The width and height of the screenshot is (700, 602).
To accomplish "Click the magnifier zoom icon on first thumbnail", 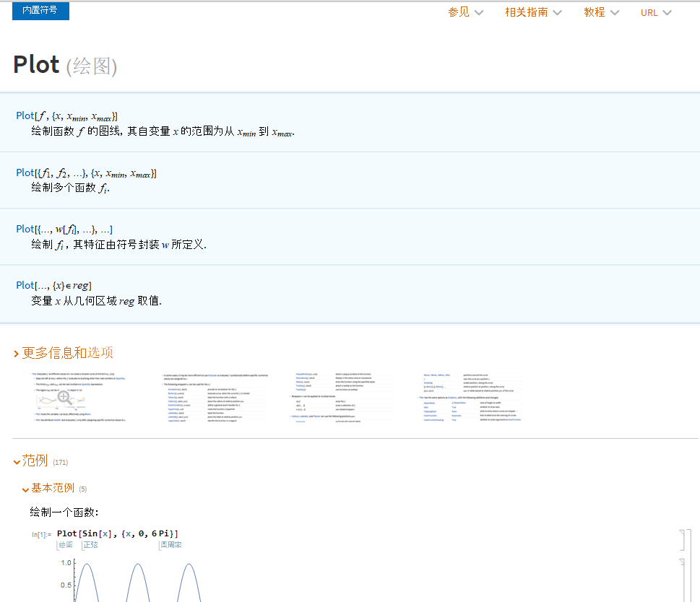I will 64,397.
